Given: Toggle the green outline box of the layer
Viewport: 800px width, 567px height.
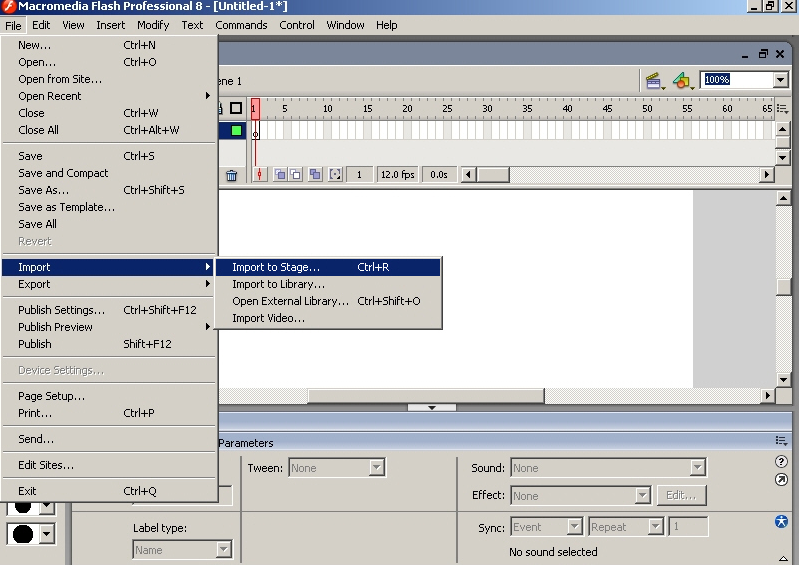Looking at the screenshot, I should click(x=236, y=131).
